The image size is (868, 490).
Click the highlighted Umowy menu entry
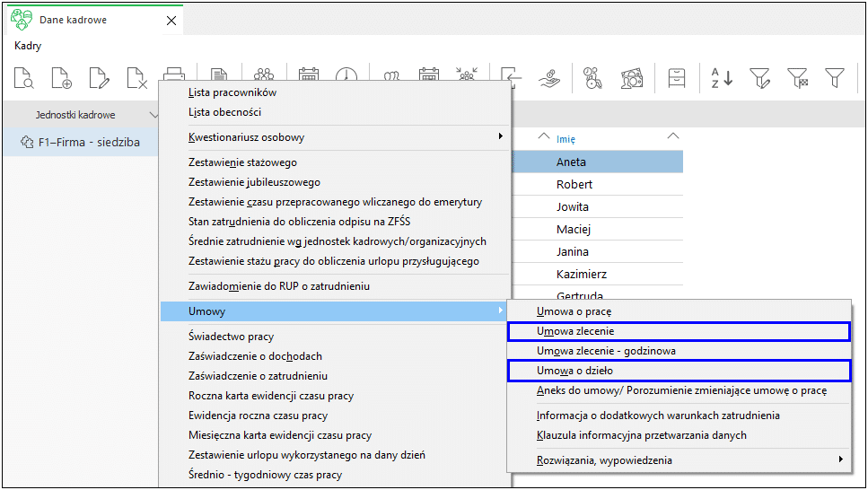tap(335, 311)
